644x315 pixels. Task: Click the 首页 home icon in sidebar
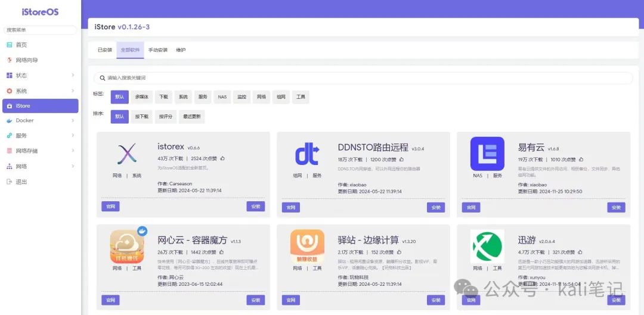[10, 45]
